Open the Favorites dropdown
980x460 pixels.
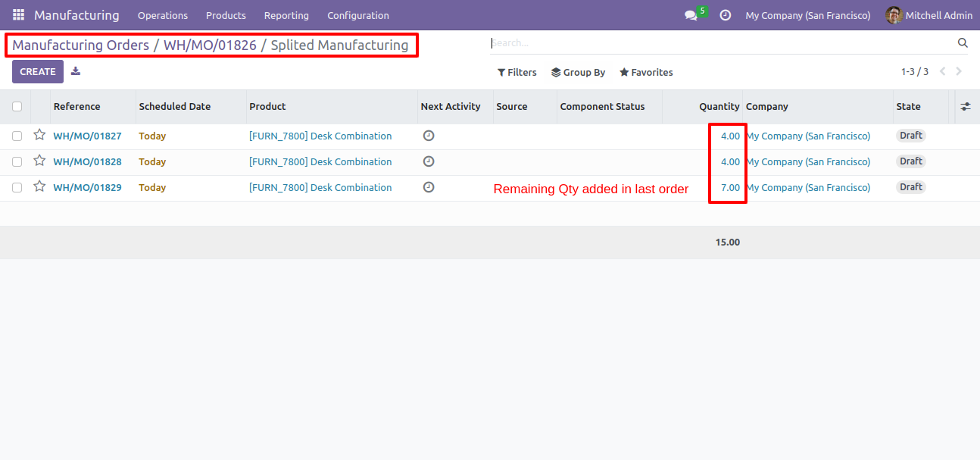tap(646, 73)
